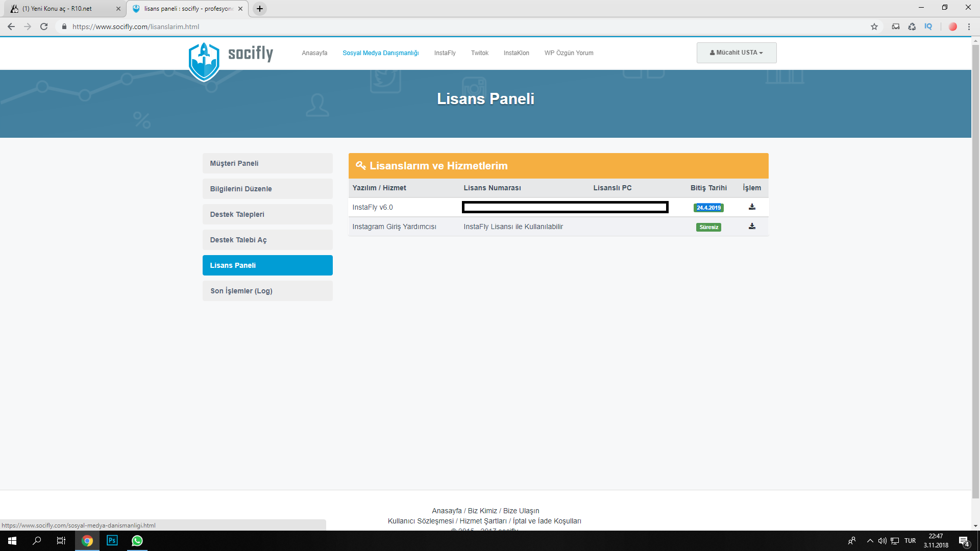Open Son İşlemler (Log) in the sidebar
Viewport: 980px width, 551px height.
coord(267,291)
